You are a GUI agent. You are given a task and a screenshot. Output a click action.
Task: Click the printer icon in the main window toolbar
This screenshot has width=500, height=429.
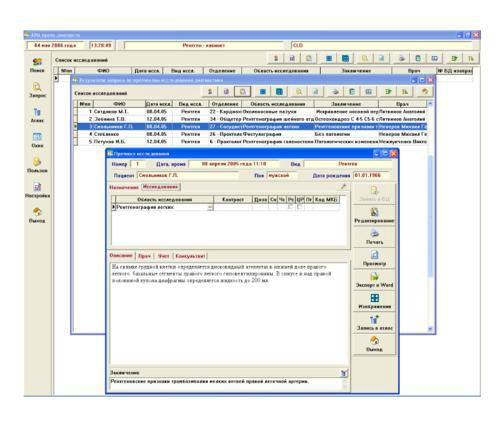point(402,58)
